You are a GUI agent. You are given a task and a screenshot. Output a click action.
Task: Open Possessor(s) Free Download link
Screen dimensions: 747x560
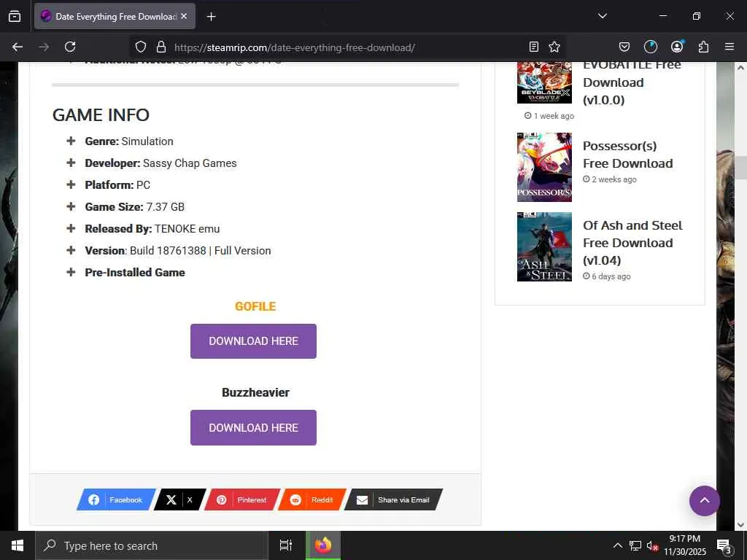click(628, 155)
